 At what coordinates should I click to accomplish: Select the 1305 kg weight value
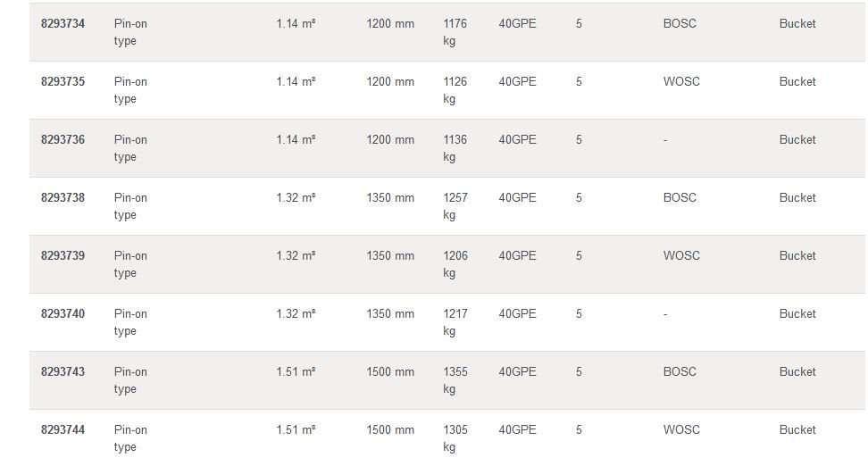[455, 438]
